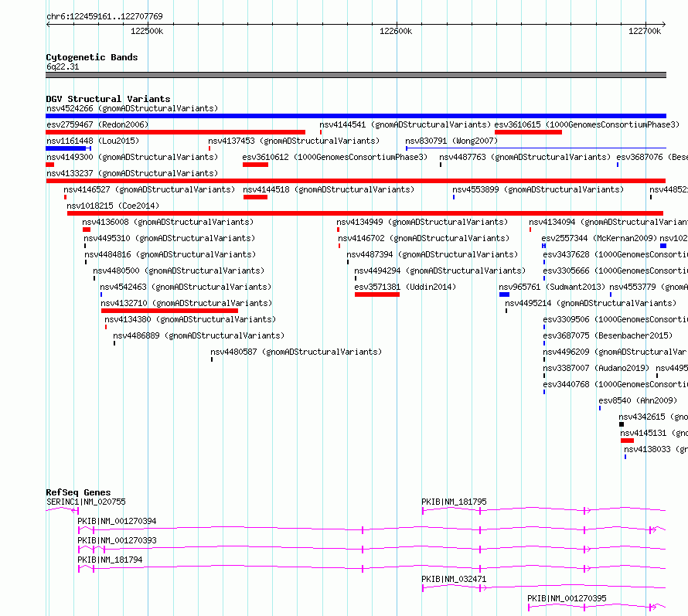Click nsv4137453 variant label
Screen dimensions: 688x616
[294, 141]
